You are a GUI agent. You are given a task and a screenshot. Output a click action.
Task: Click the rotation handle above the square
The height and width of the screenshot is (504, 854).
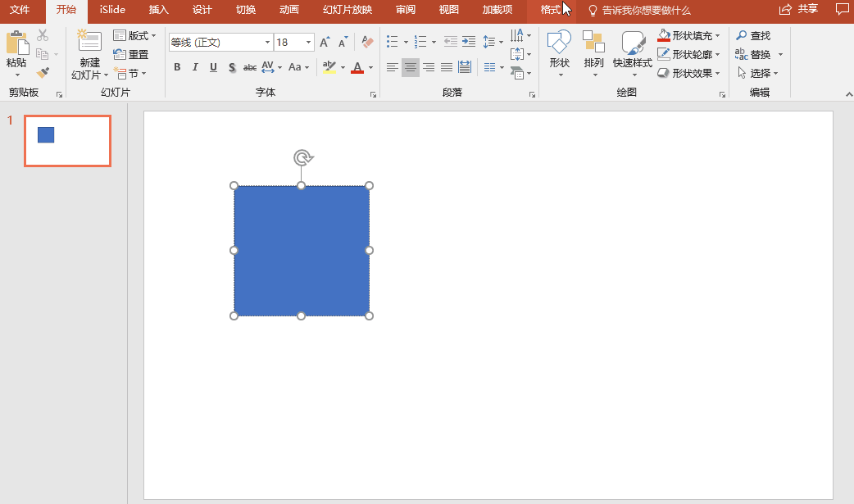point(302,158)
